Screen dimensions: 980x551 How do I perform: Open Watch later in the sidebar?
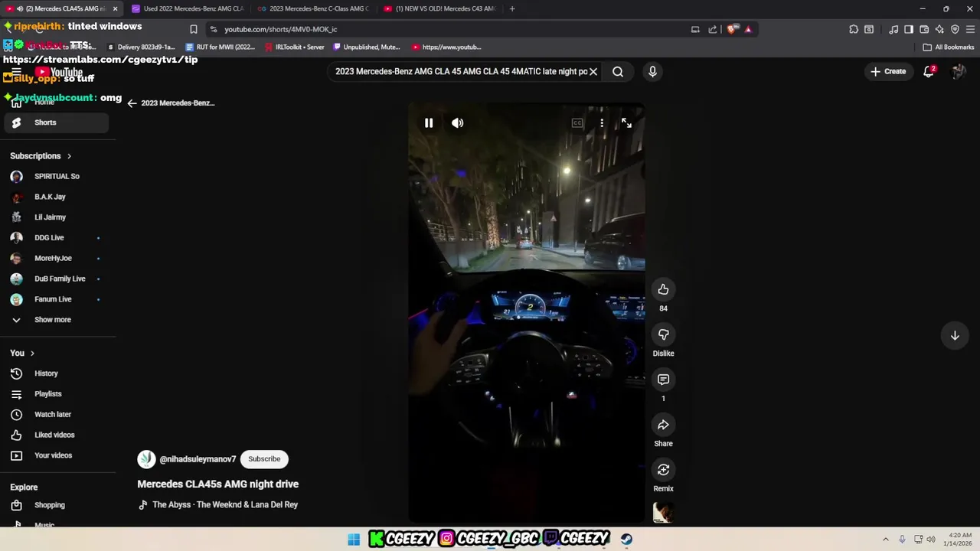[x=56, y=415]
